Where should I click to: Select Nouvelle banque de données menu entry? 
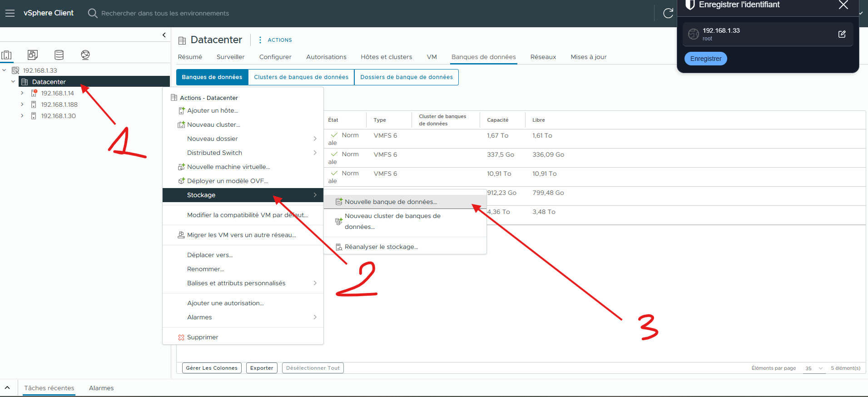pos(405,202)
